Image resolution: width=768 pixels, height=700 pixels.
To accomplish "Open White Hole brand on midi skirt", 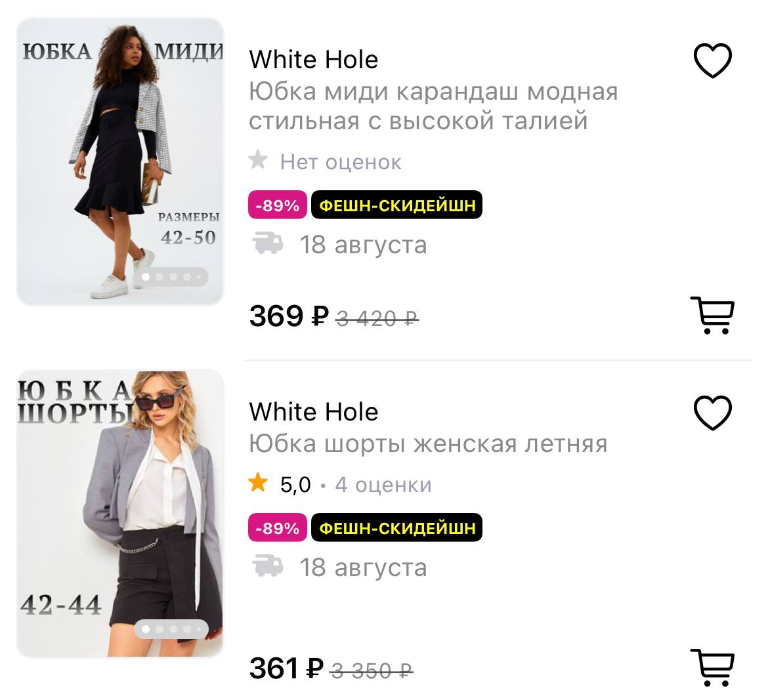I will point(313,60).
